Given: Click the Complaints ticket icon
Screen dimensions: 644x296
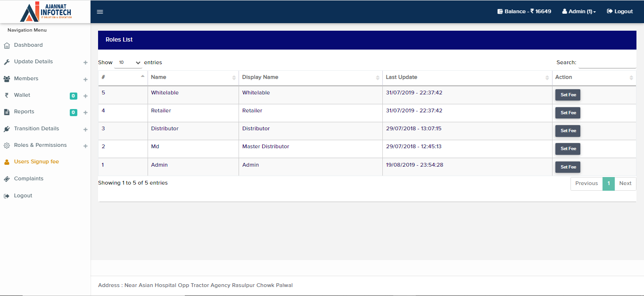Looking at the screenshot, I should click(7, 179).
